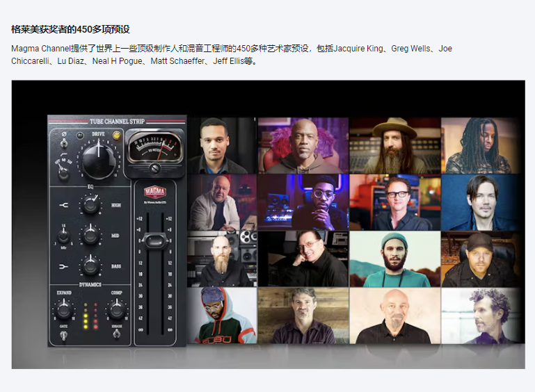Click the words Magma Channel in the paragraph
Image resolution: width=535 pixels, height=392 pixels.
pos(40,49)
